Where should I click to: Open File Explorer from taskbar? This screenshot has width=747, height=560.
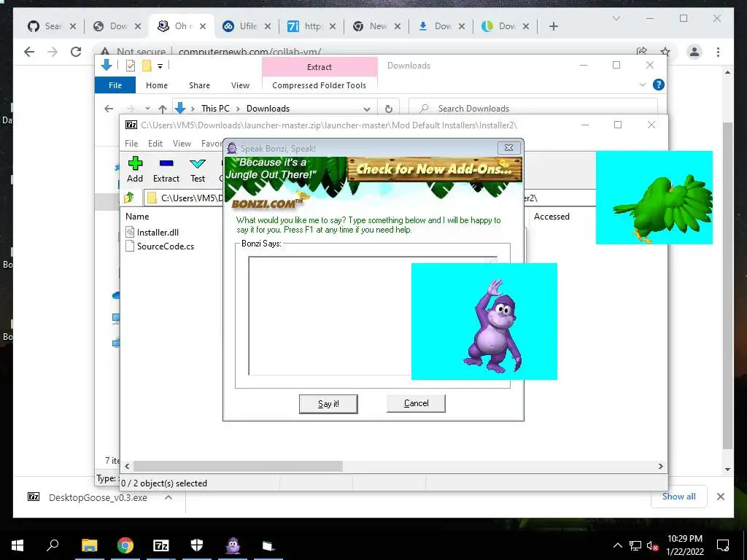tap(89, 545)
